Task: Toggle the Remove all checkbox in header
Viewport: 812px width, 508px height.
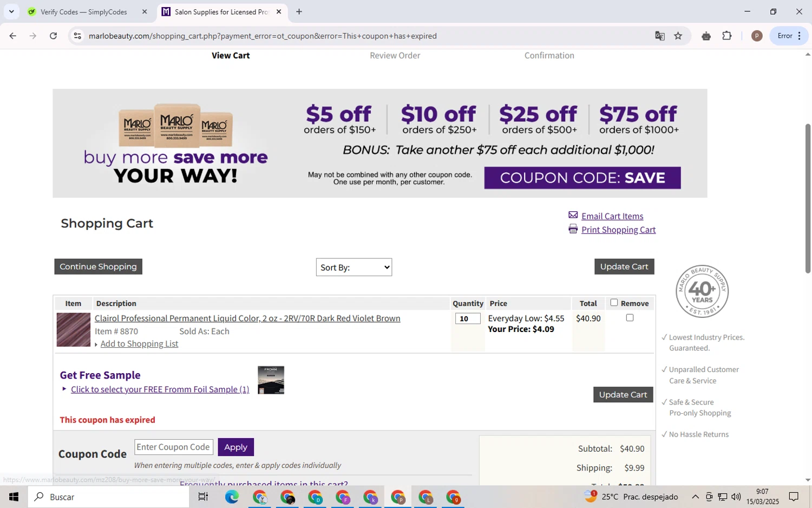Action: (x=614, y=303)
